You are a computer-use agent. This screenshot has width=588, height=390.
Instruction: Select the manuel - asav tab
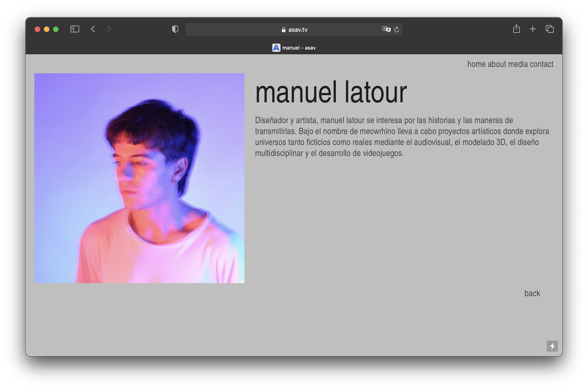tap(294, 47)
